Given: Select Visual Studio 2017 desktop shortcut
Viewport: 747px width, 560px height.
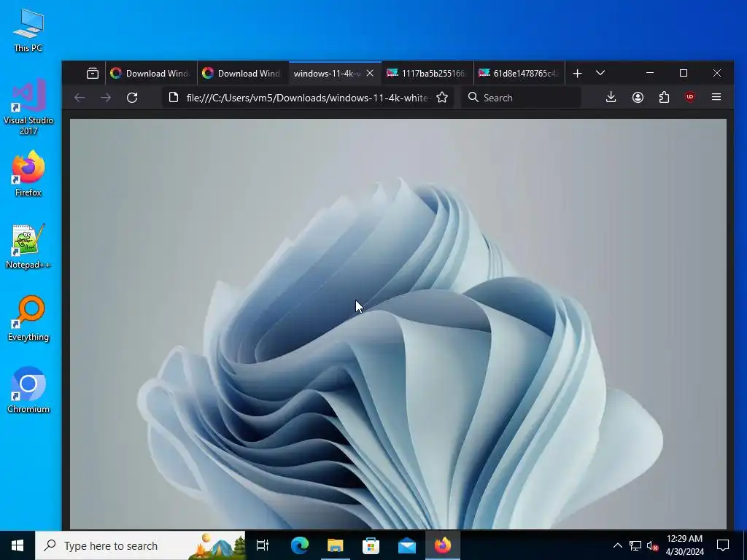Looking at the screenshot, I should [28, 106].
